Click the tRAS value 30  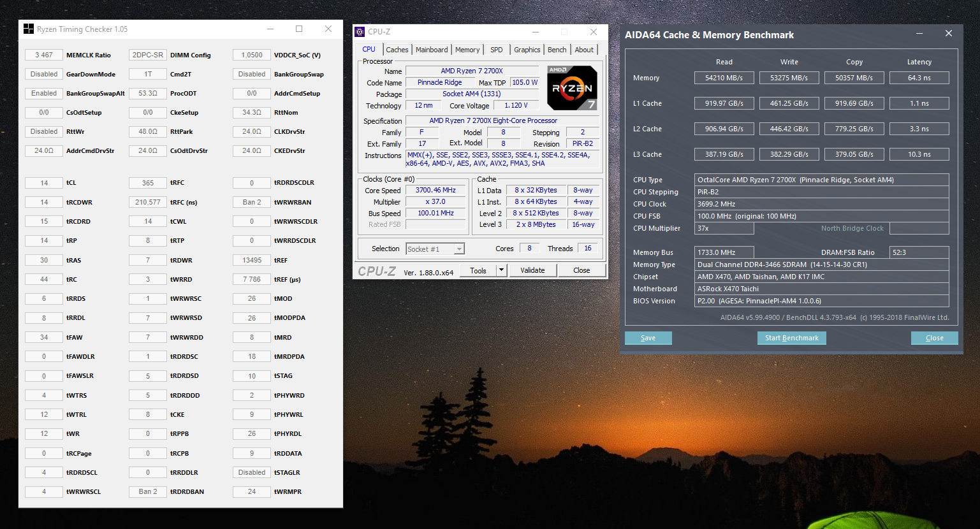tap(44, 260)
